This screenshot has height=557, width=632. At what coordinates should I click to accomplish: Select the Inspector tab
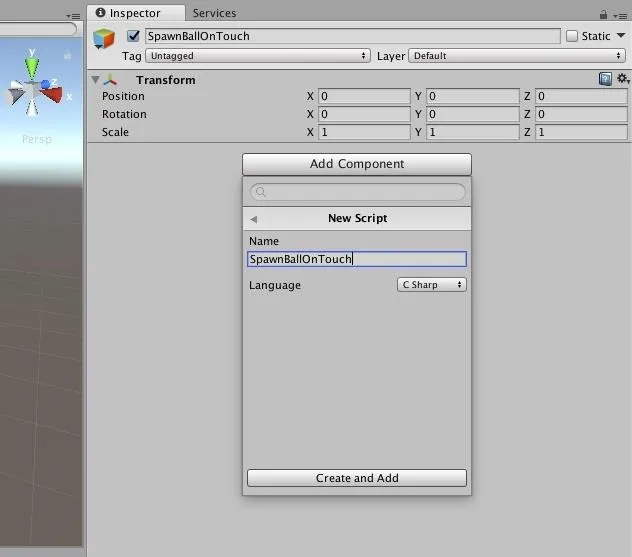pos(136,13)
